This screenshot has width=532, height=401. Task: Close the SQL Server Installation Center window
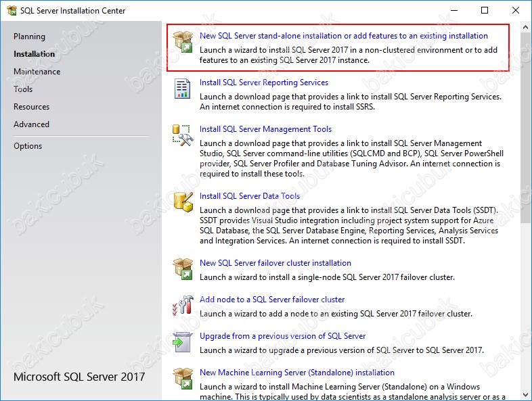[515, 10]
